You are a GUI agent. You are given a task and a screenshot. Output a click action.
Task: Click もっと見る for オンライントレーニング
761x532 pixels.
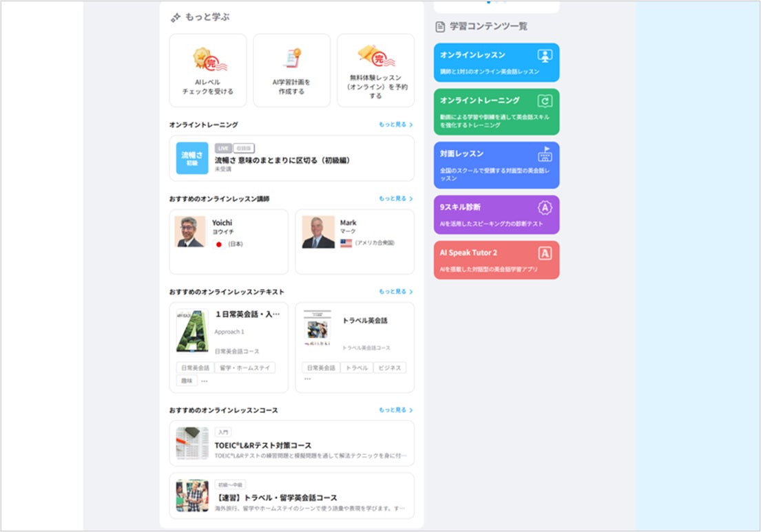pos(395,125)
